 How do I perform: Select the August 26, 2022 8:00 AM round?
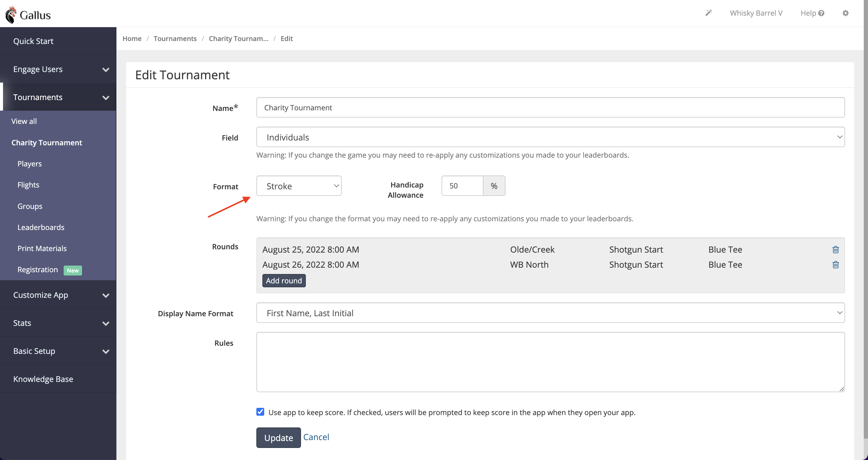click(x=311, y=265)
